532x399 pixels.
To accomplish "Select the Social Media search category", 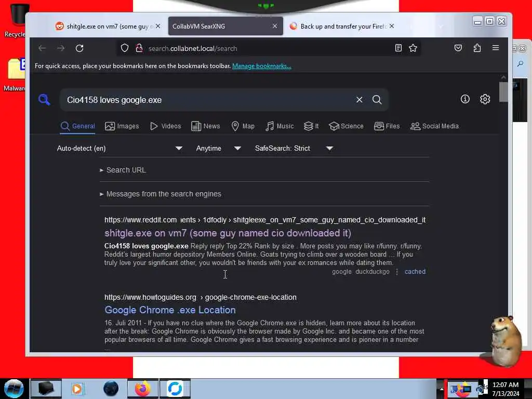I will click(x=435, y=126).
